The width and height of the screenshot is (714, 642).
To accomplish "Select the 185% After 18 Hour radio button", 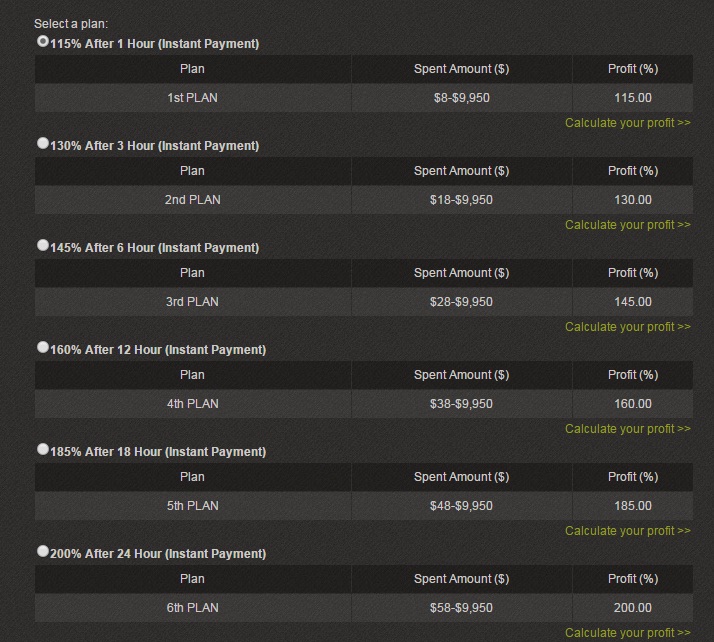I will (42, 450).
